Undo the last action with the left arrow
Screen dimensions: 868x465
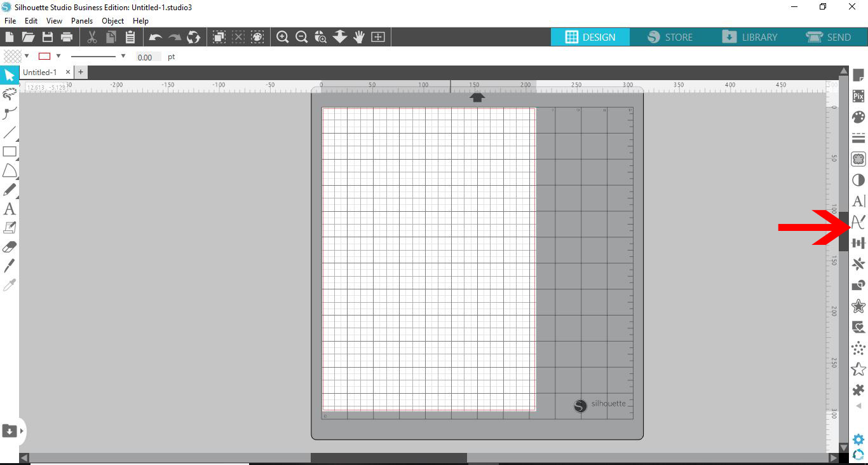click(x=156, y=37)
